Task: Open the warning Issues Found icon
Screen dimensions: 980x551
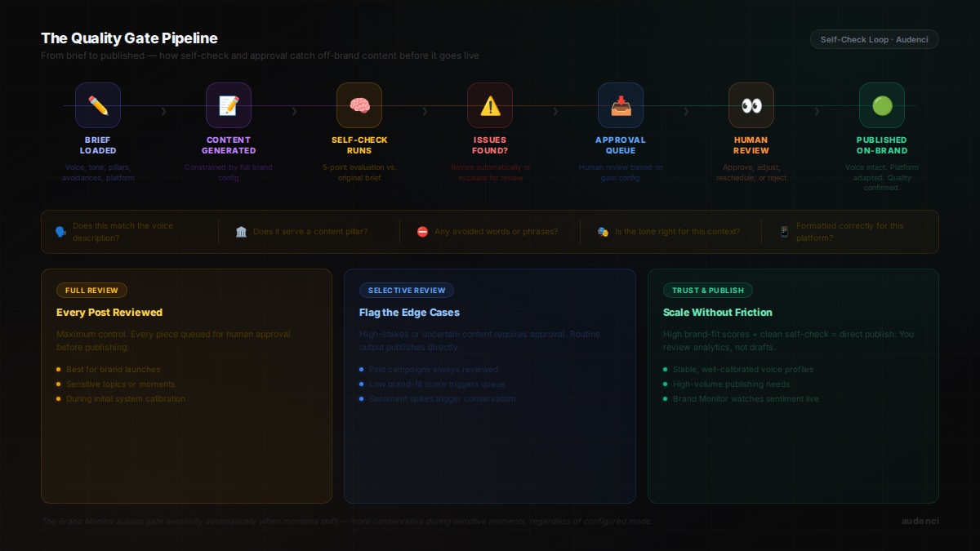Action: pyautogui.click(x=490, y=105)
